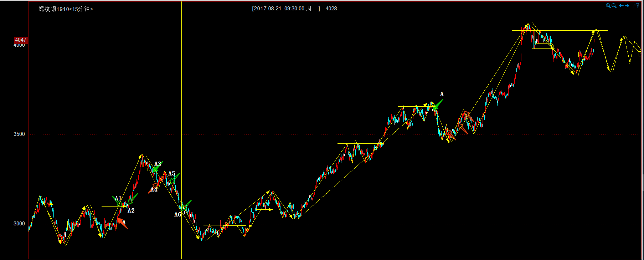Screen dimensions: 644x260
Task: Select the A2 annotation label
Action: 131,211
